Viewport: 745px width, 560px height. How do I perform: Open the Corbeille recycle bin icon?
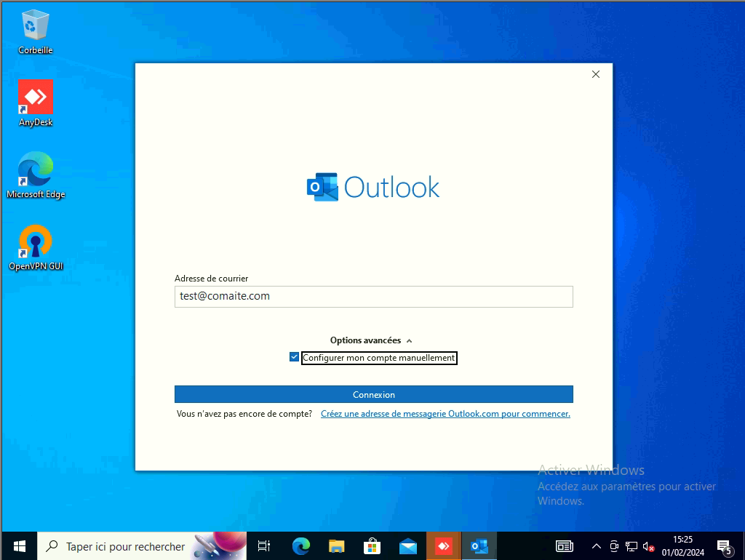35,32
